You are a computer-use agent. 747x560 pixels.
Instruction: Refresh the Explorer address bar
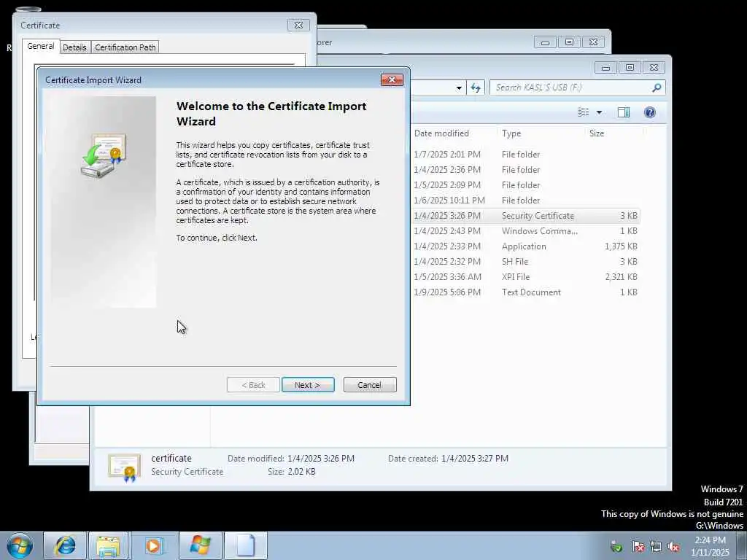pyautogui.click(x=476, y=87)
